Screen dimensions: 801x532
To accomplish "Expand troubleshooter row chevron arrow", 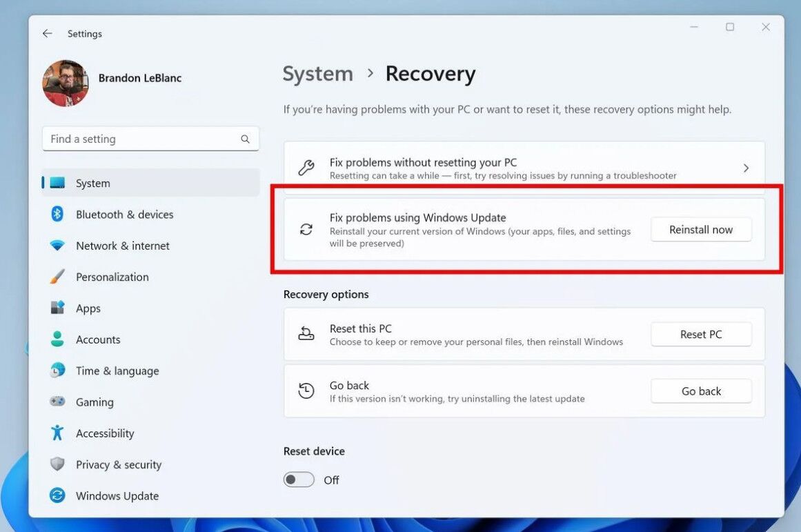I will coord(746,168).
